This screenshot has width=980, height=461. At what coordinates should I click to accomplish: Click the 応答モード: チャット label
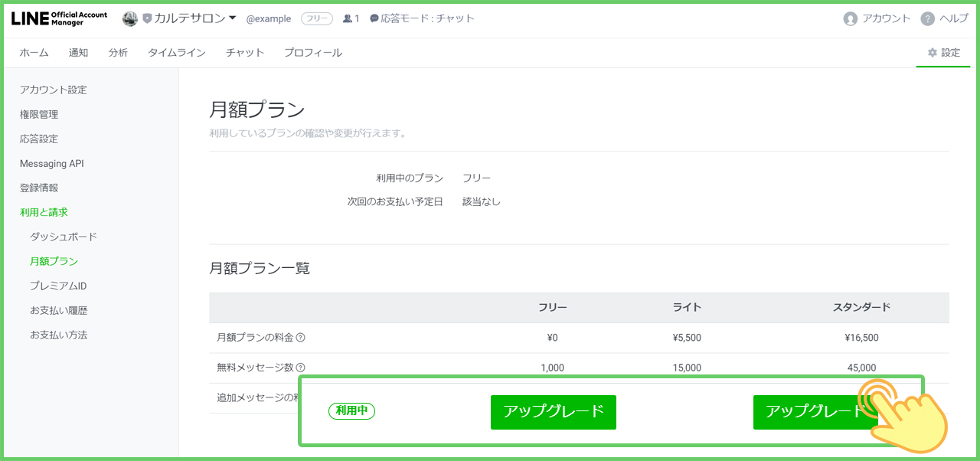pos(422,18)
